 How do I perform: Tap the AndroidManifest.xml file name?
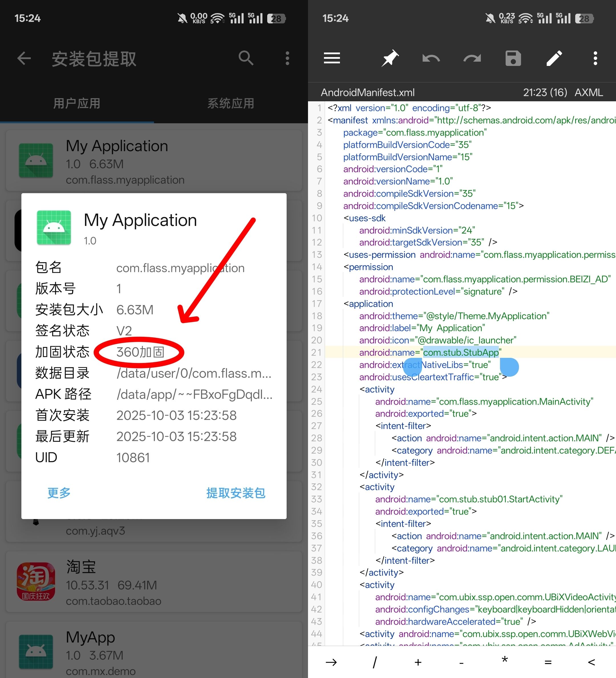tap(367, 92)
